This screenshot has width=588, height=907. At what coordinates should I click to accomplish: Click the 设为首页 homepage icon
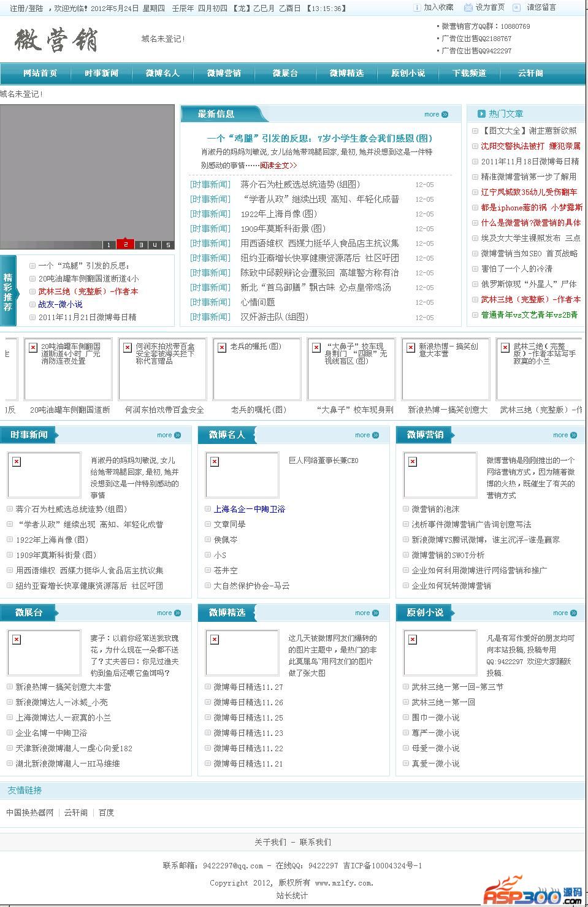[468, 7]
